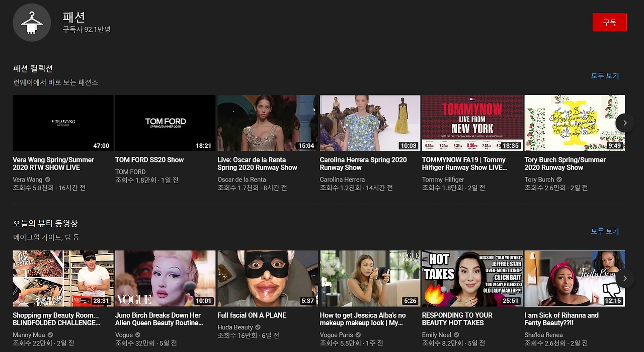Show next videos in 패션 컬렉션 row

pos(625,123)
